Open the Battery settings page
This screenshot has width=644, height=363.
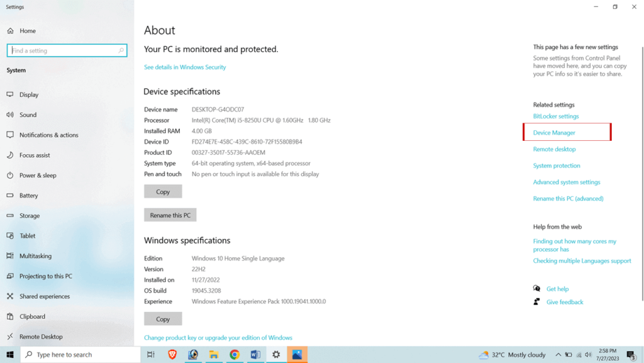click(x=28, y=196)
